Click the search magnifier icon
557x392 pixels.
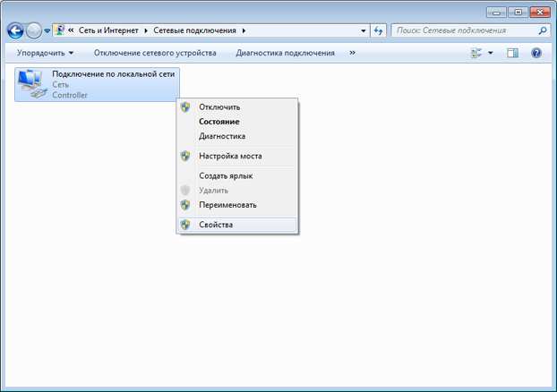[x=543, y=30]
